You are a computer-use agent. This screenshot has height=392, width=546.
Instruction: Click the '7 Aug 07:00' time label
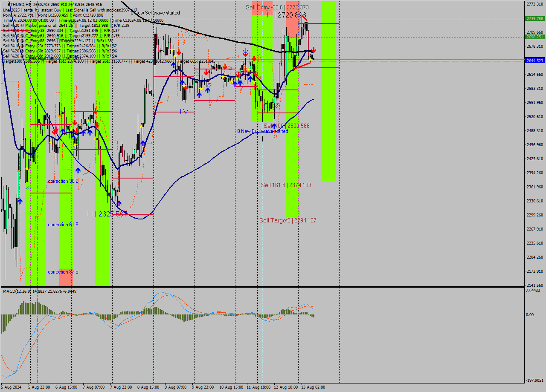tap(94, 387)
